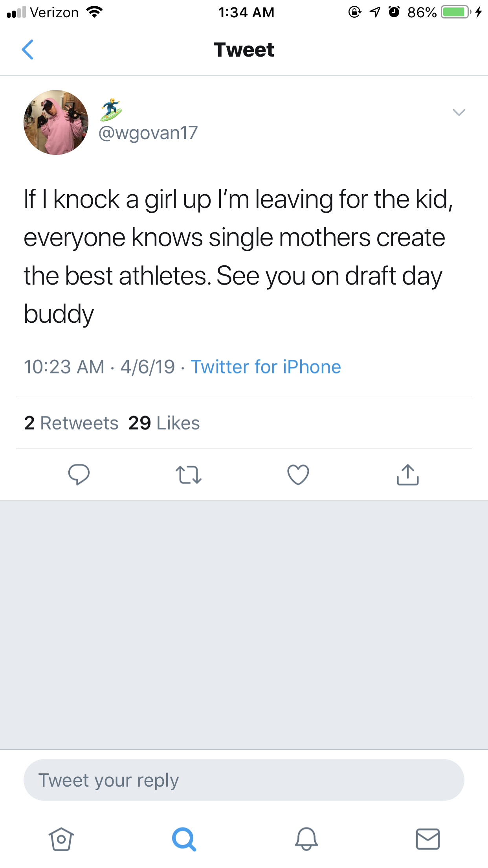Image resolution: width=488 pixels, height=868 pixels.
Task: View the 2 Retweets list
Action: tap(71, 423)
